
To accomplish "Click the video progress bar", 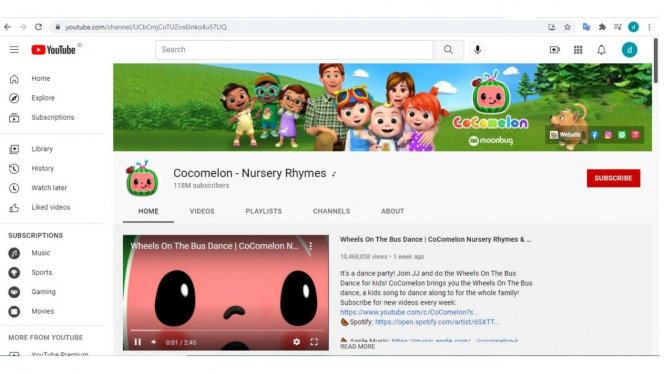I will [x=226, y=330].
